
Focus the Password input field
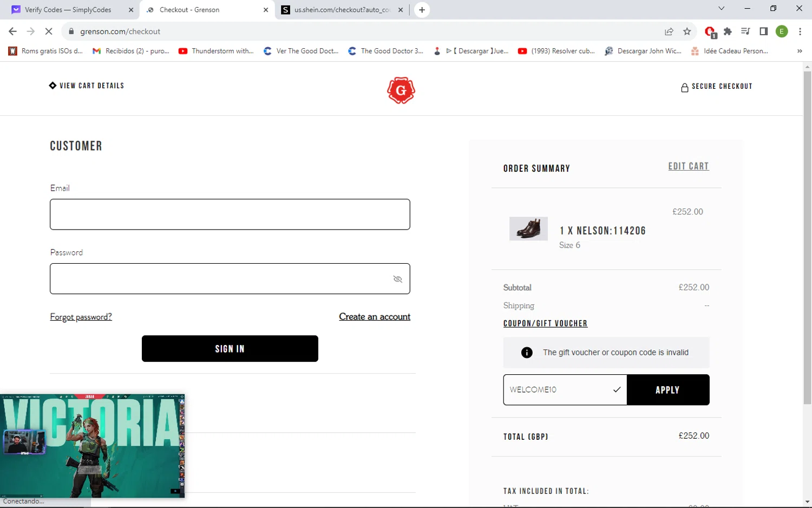tap(230, 279)
